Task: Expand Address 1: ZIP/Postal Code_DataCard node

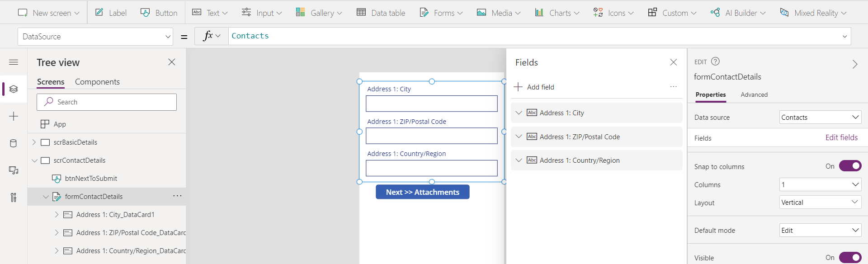Action: point(57,233)
